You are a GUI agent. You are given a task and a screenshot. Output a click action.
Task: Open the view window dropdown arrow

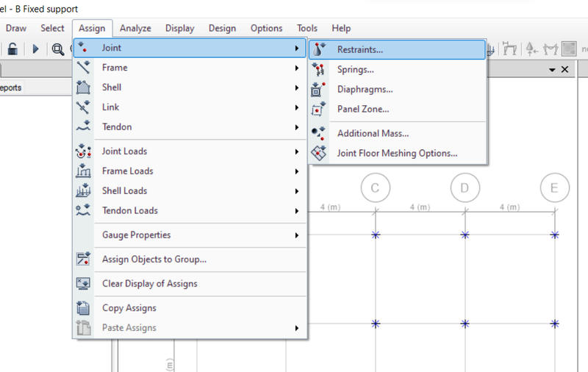[x=552, y=70]
